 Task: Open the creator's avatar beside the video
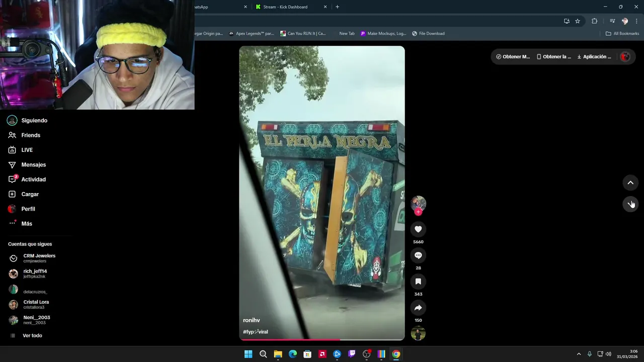418,203
